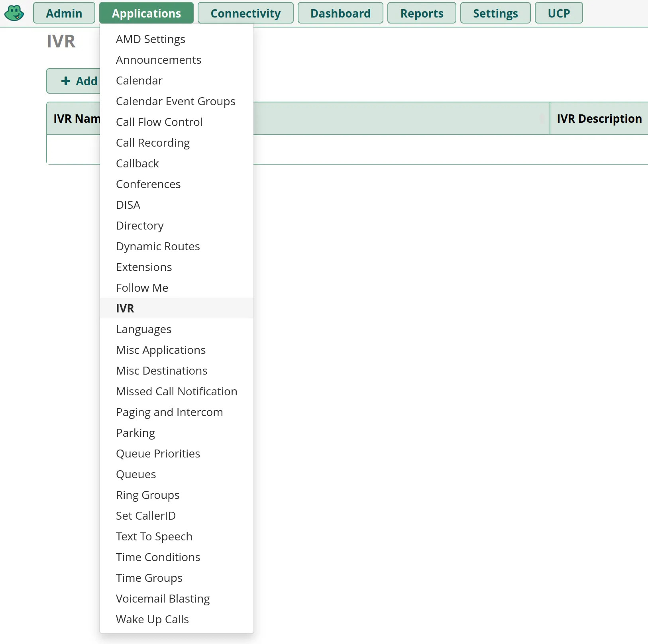The image size is (648, 644).
Task: Open Paging and Intercom page
Action: 169,412
